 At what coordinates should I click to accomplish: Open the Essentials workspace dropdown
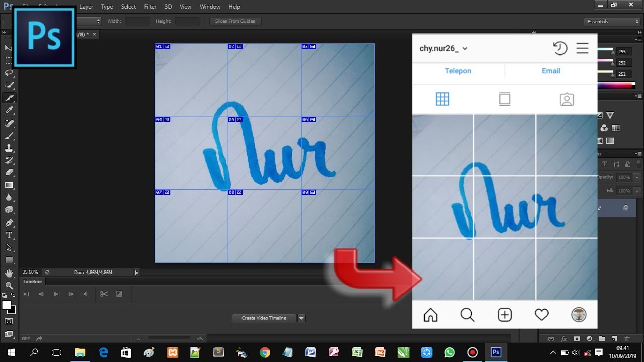click(x=612, y=21)
